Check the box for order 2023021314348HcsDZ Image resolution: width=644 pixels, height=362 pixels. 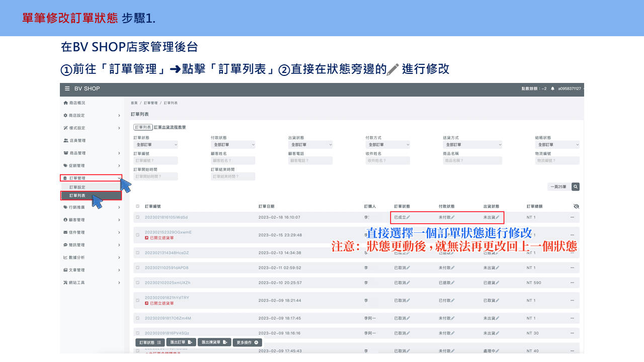(138, 252)
